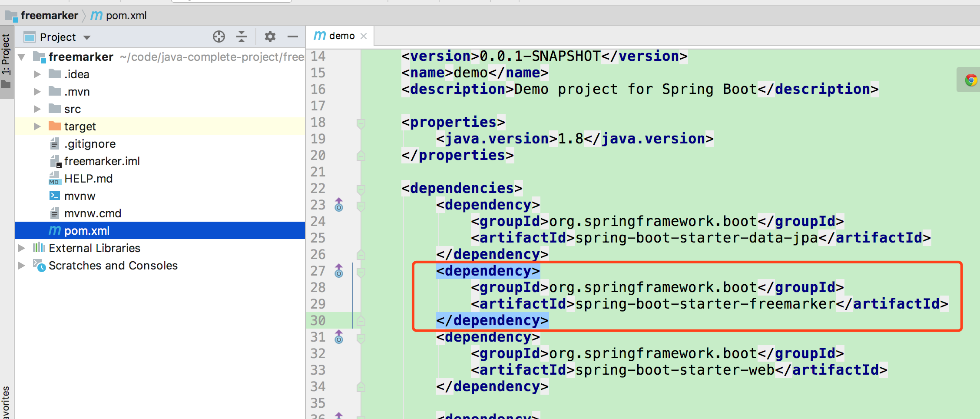Viewport: 980px width, 419px height.
Task: Fold the properties block at line 18
Action: pos(361,123)
